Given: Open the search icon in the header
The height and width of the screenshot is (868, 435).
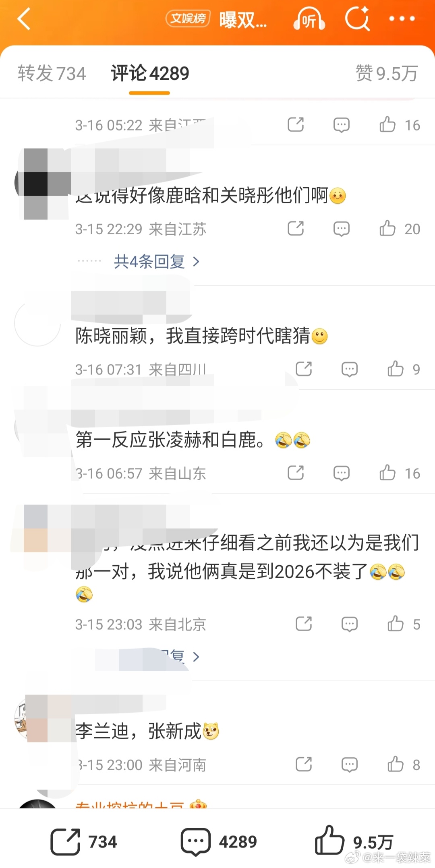Looking at the screenshot, I should [x=357, y=19].
